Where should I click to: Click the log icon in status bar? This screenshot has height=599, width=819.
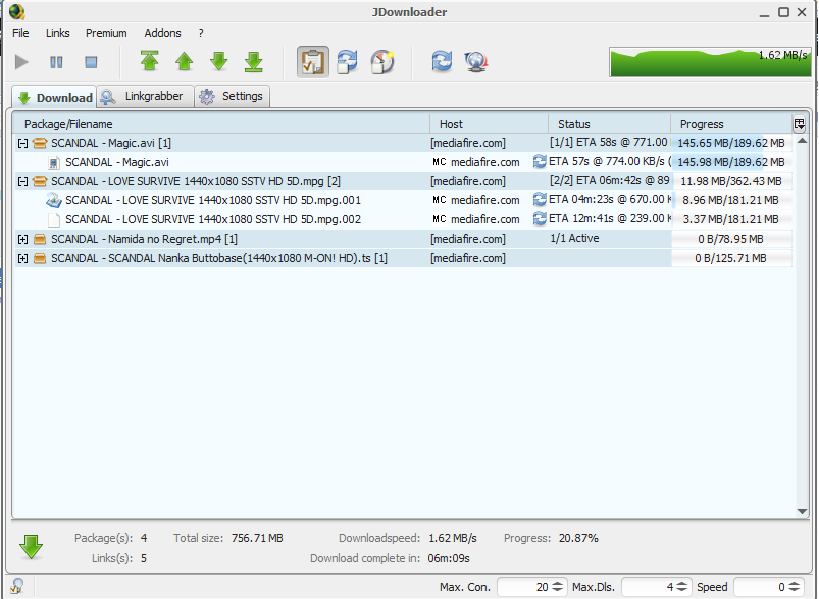[16, 586]
